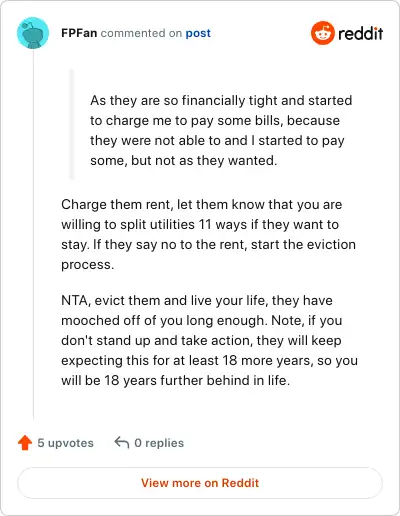
Task: Click the curved reply arrow icon
Action: (122, 443)
